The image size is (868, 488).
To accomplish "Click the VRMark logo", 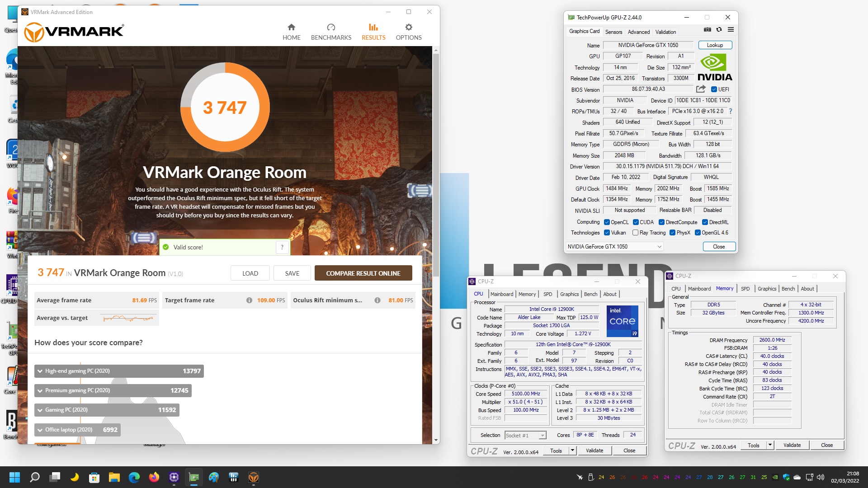I will pos(74,32).
